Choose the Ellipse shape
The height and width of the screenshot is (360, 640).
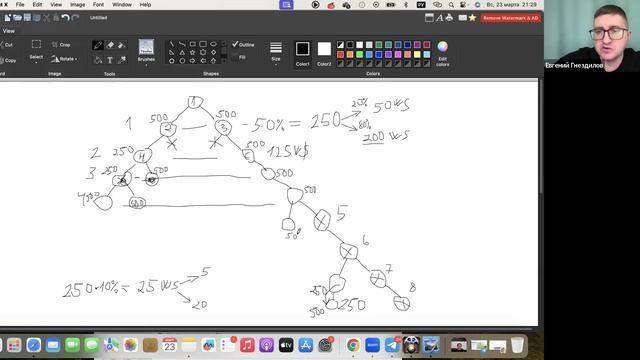pyautogui.click(x=213, y=44)
